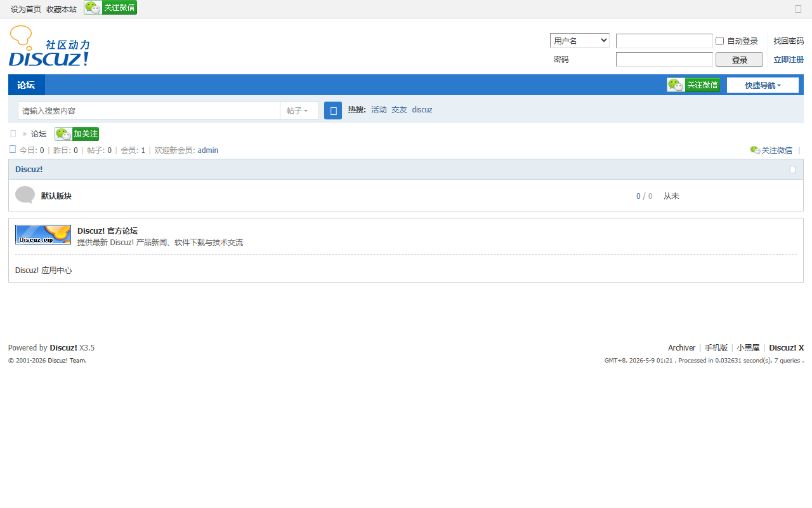This screenshot has height=508, width=812.
Task: Click the 从未 last post text
Action: tap(671, 196)
